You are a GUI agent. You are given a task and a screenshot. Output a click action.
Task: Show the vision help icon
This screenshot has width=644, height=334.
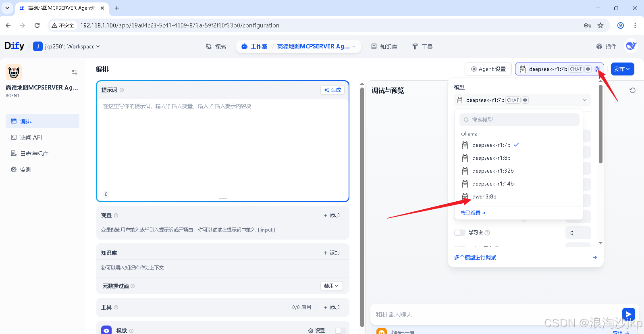pos(131,331)
